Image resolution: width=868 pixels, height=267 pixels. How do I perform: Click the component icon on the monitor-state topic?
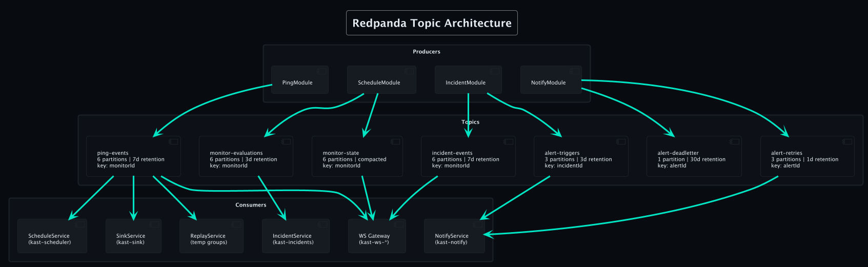click(395, 141)
